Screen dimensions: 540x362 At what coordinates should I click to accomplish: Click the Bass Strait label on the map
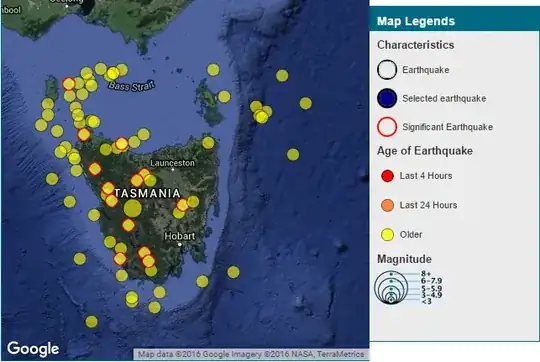[x=131, y=85]
